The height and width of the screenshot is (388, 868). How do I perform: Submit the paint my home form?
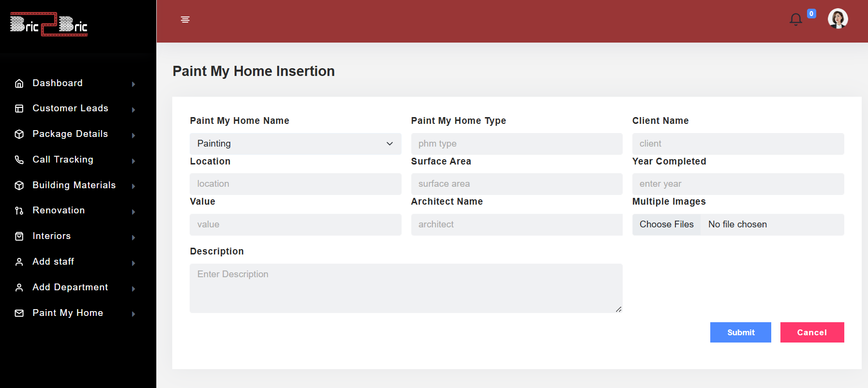(741, 332)
